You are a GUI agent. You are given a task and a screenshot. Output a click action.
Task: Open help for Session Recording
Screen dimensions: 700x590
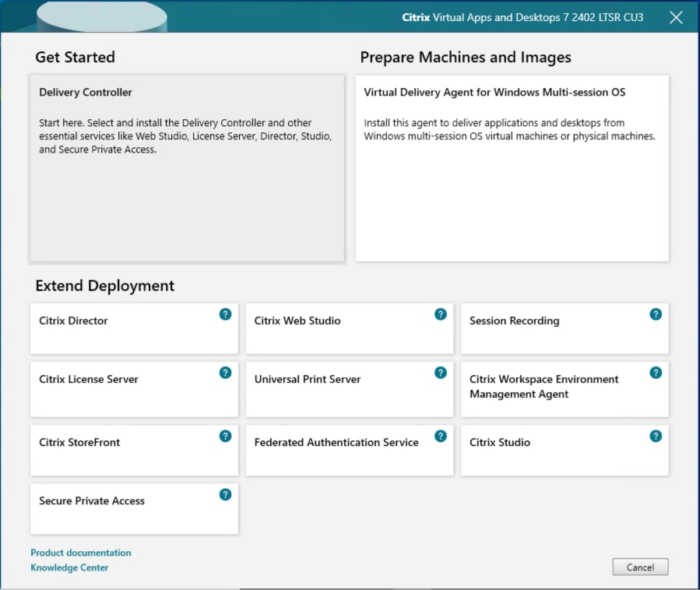click(656, 314)
